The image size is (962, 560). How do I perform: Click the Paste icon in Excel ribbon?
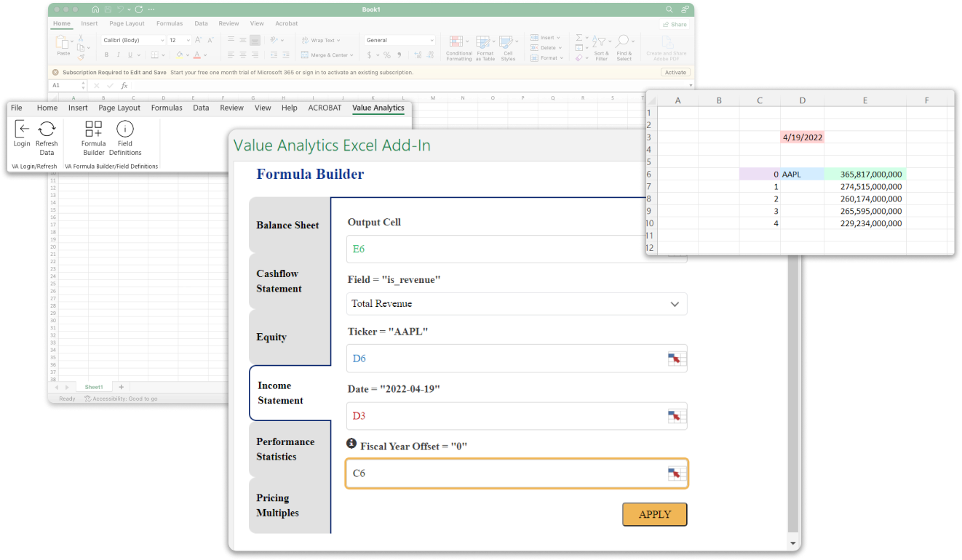click(63, 43)
